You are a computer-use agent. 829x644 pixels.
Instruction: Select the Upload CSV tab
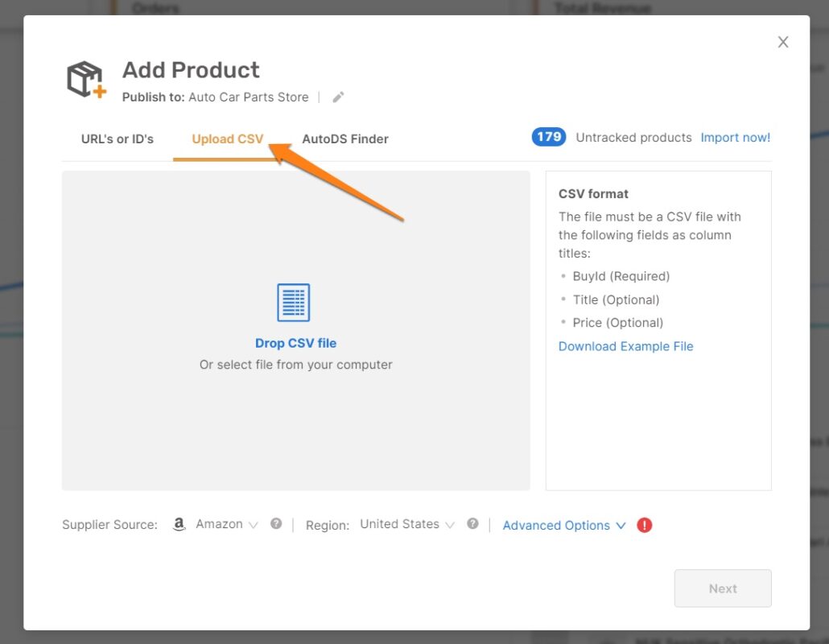point(227,138)
